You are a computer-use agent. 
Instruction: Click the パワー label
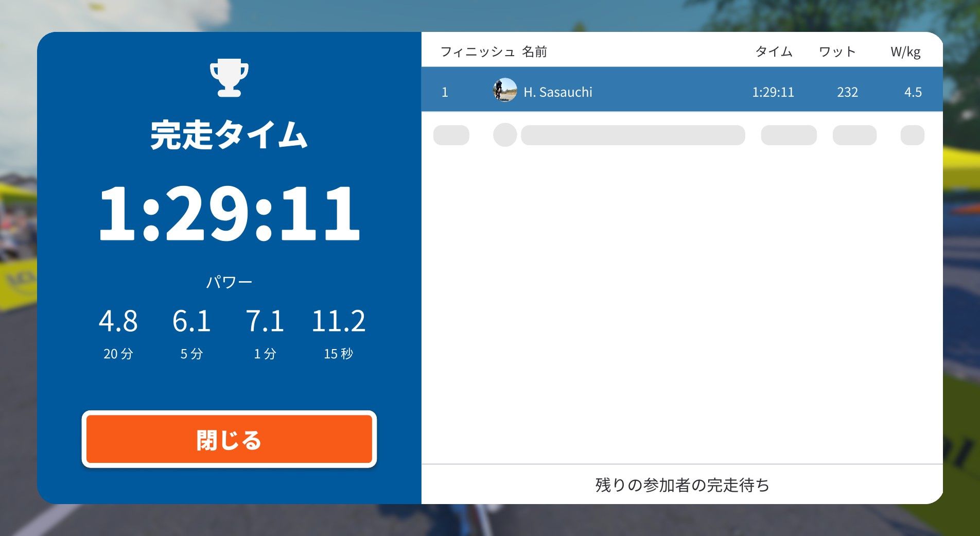coord(229,282)
